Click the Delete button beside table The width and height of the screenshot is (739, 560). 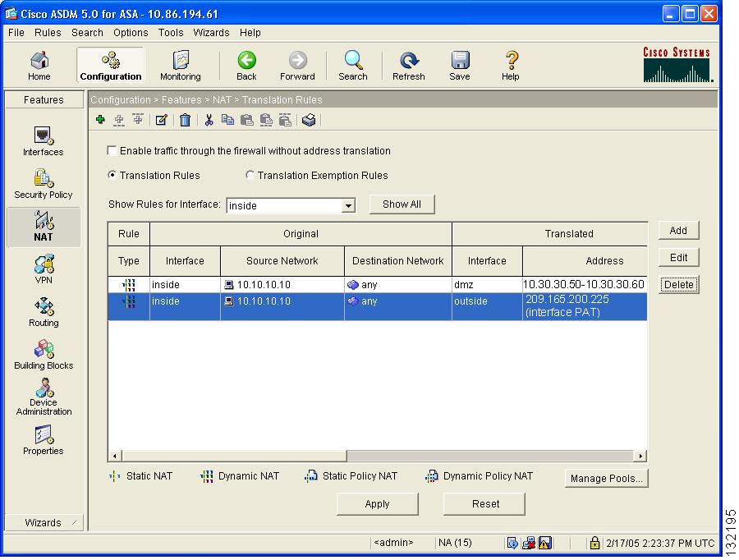coord(679,284)
